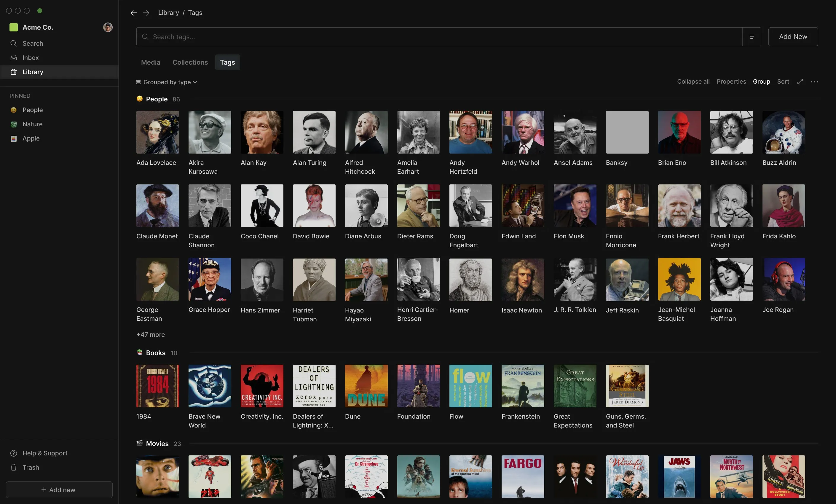Open Inbox in the sidebar
This screenshot has height=504, width=836.
59,58
